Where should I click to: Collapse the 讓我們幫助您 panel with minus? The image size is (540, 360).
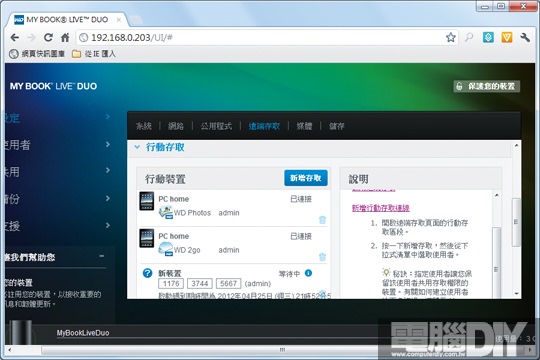coord(102,256)
